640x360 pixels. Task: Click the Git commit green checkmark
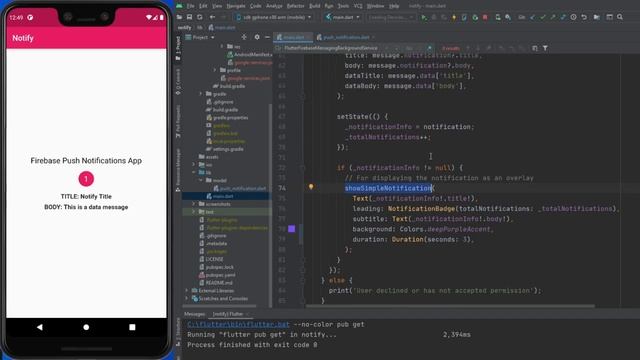543,17
